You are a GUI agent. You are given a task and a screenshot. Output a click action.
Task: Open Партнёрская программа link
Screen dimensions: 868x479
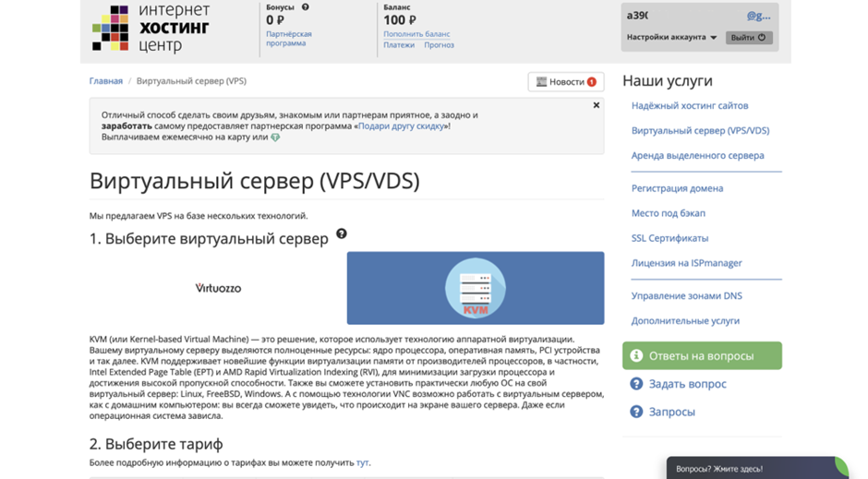(x=288, y=38)
